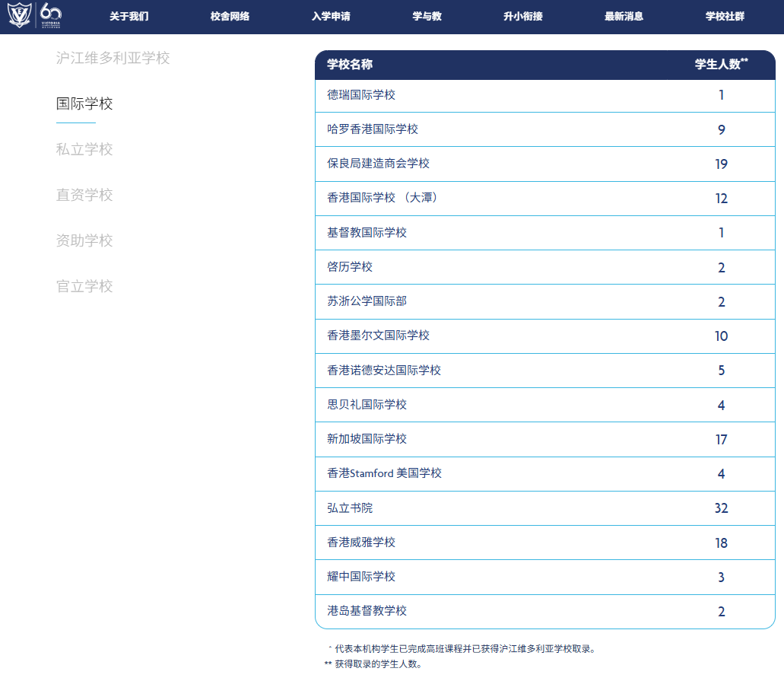The width and height of the screenshot is (784, 681).
Task: Click the 德瑞国际学校 row name
Action: (361, 95)
